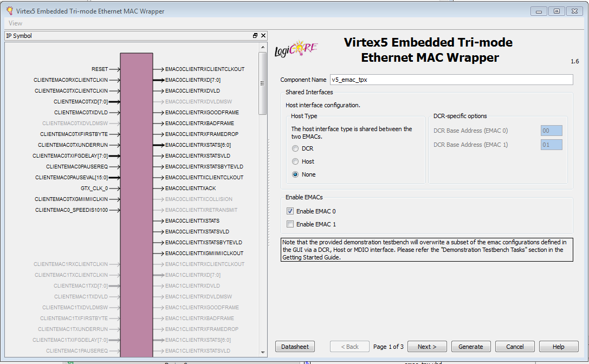589x364 pixels.
Task: Click the EMAC0CLIENTTXGMIIMIICLKOUT port label
Action: click(204, 253)
